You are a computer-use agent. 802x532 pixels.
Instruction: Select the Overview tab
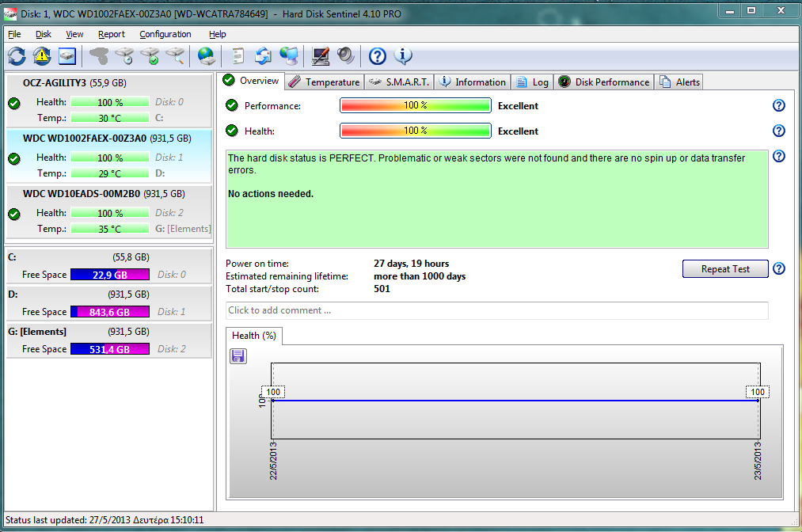click(x=251, y=81)
